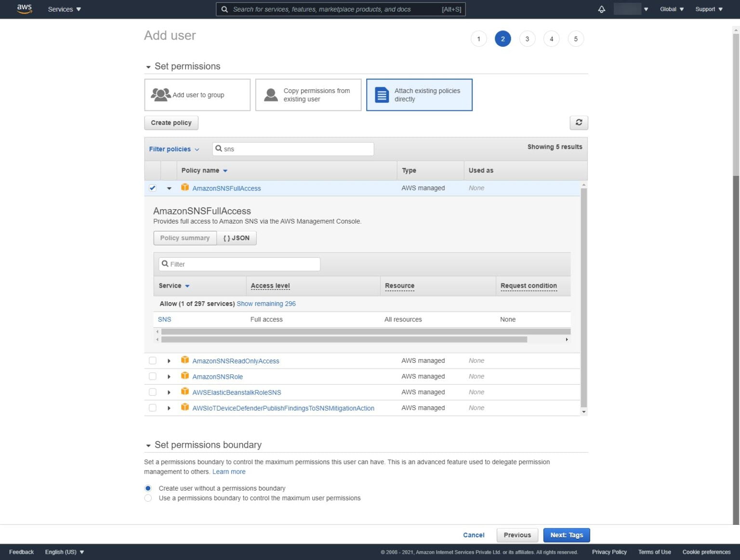
Task: Switch to the JSON tab
Action: coord(237,238)
